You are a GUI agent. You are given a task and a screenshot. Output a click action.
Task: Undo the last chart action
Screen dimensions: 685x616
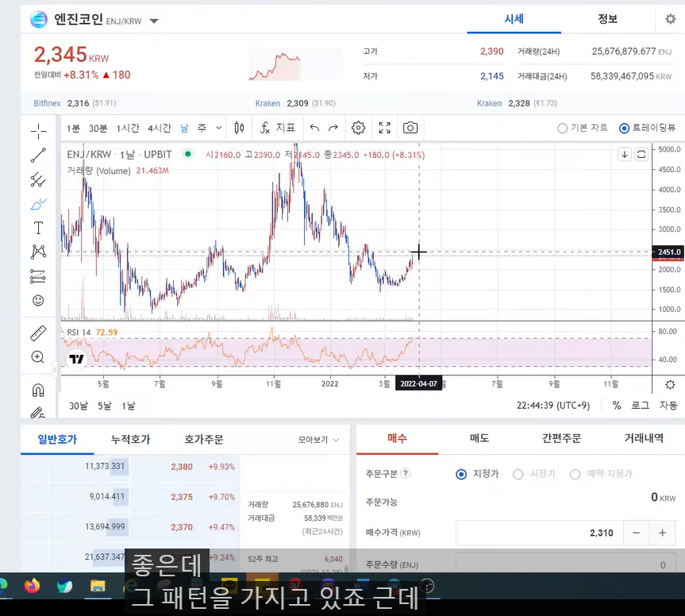point(314,128)
